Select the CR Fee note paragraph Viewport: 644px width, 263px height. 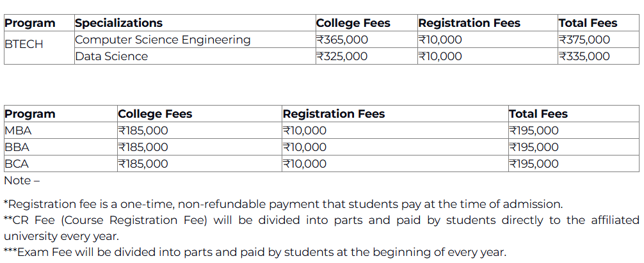320,228
